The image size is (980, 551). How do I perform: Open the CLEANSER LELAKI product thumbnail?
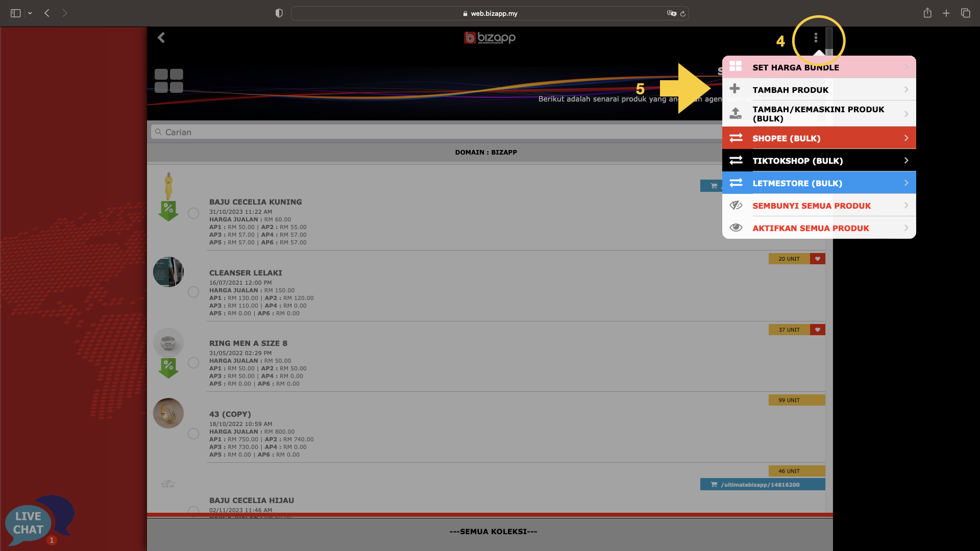point(168,271)
